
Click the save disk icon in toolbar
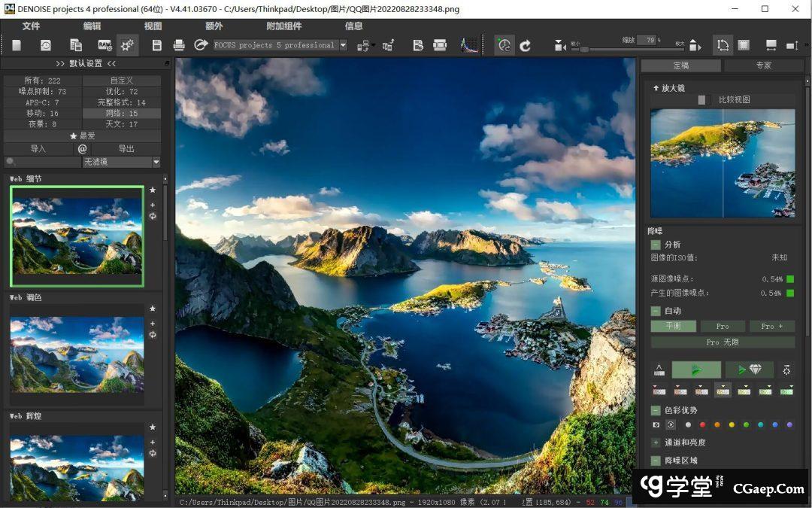click(x=156, y=45)
